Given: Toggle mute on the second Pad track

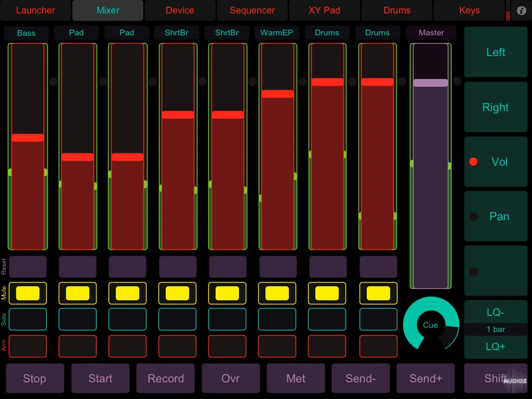Looking at the screenshot, I should click(128, 293).
